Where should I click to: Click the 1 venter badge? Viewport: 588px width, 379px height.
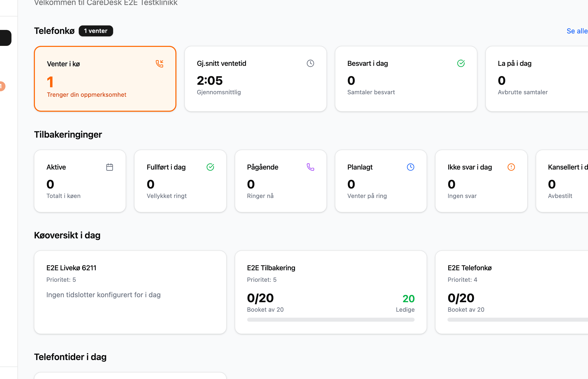(96, 31)
